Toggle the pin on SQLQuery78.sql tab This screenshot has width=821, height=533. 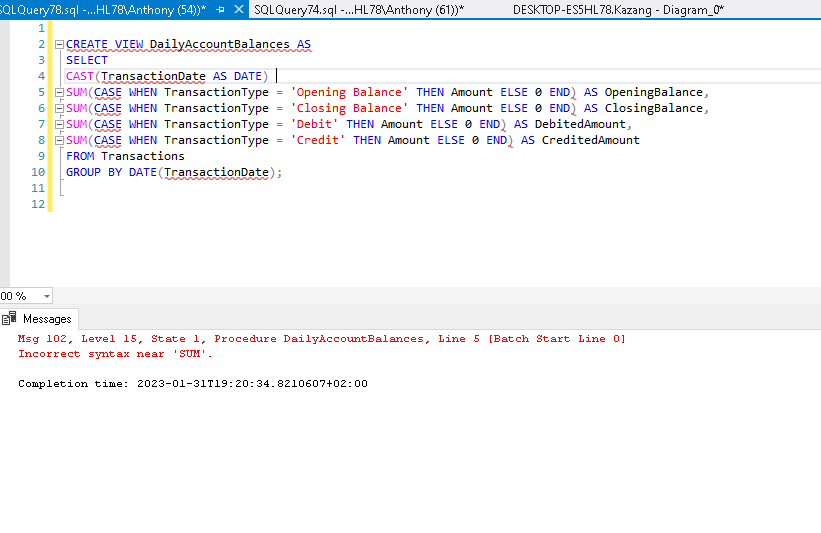coord(220,9)
